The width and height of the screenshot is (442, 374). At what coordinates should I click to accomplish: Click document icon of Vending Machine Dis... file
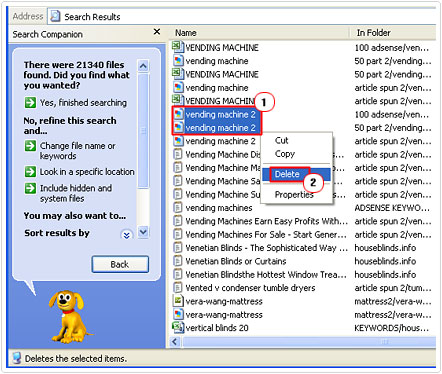click(178, 154)
